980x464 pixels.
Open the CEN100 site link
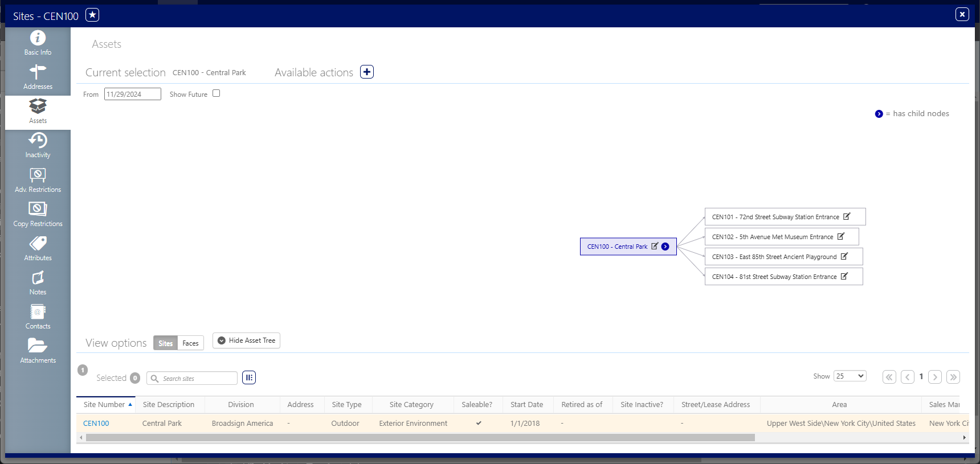point(96,424)
